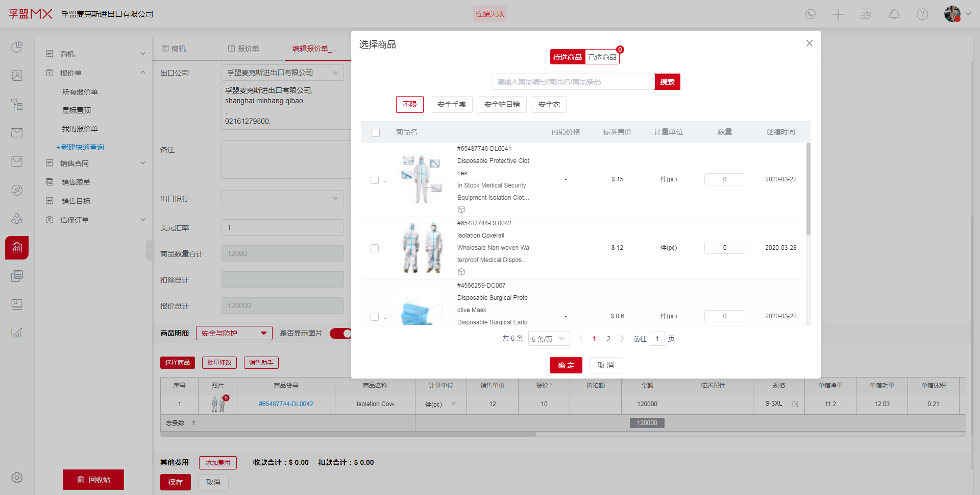The height and width of the screenshot is (495, 980).
Task: Click the edit icon beside S-3XL
Action: (x=795, y=404)
